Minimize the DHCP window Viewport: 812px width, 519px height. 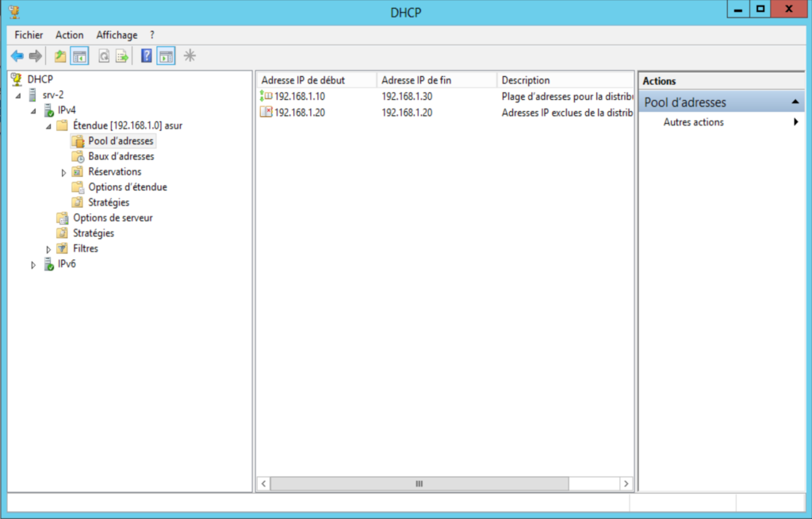tap(738, 9)
